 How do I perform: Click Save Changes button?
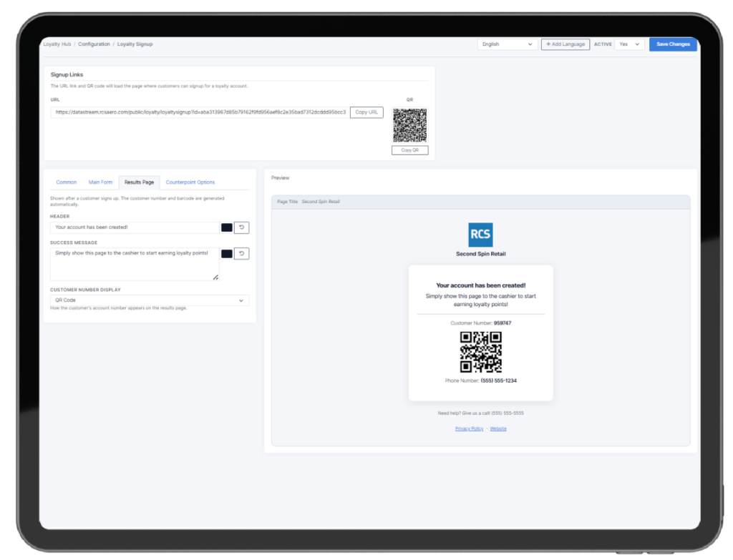(673, 44)
